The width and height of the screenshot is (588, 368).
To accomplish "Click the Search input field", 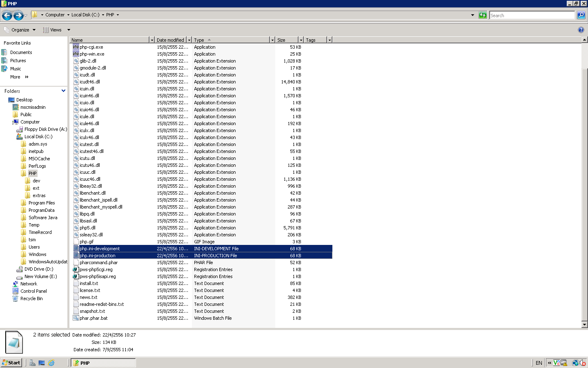I will [532, 15].
